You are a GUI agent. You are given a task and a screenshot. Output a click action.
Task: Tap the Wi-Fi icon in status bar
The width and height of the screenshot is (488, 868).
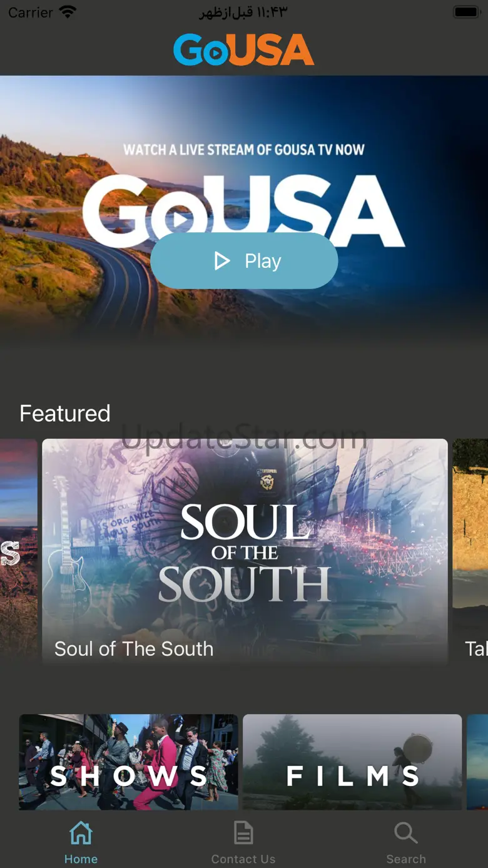pyautogui.click(x=67, y=12)
